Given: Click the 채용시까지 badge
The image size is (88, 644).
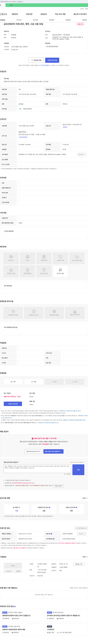Looking at the screenshot, I should [80, 24].
